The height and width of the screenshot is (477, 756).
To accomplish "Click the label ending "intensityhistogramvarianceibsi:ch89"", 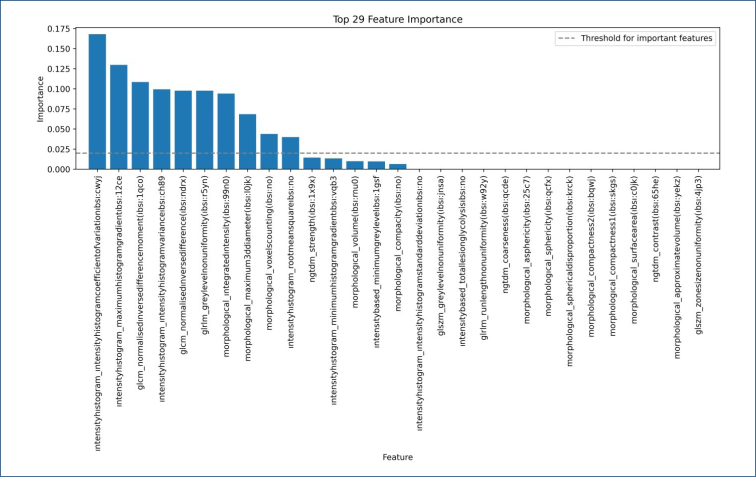I will coord(162,288).
